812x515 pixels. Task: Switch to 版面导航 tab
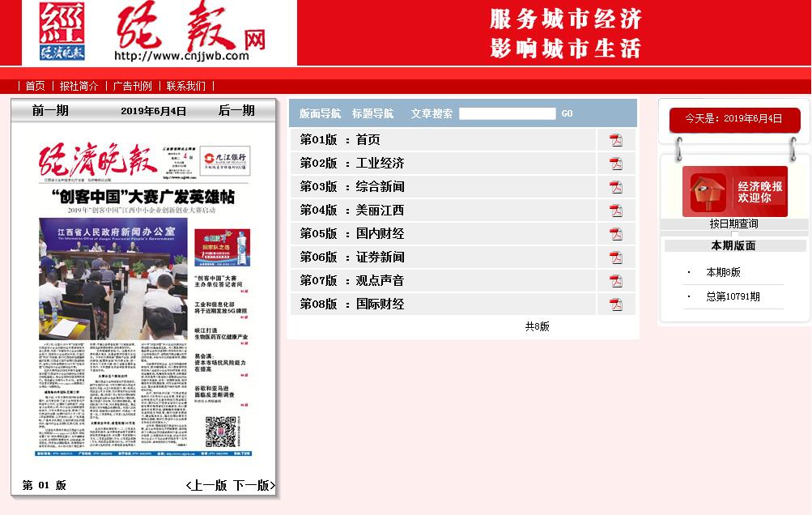point(320,113)
